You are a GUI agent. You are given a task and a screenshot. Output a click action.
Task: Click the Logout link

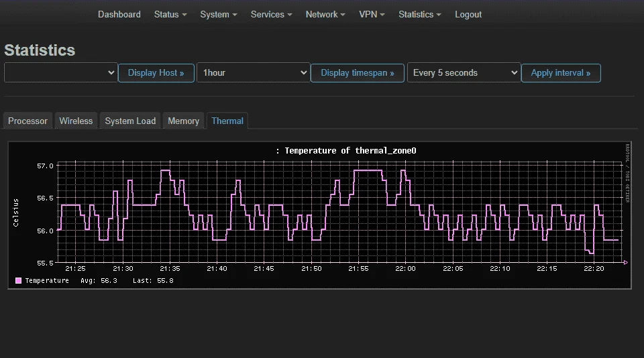click(468, 14)
